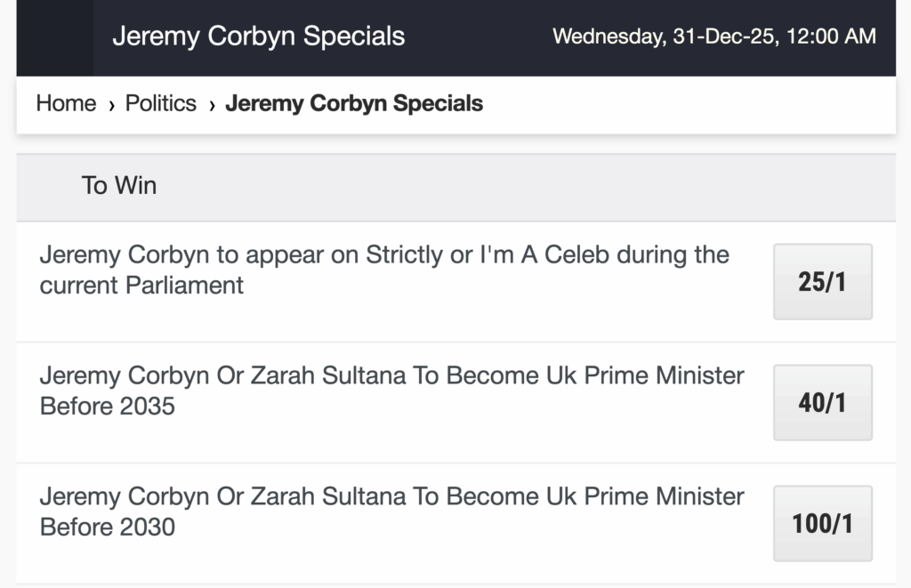
Task: Choose the 100/1 odds button
Action: pyautogui.click(x=822, y=523)
